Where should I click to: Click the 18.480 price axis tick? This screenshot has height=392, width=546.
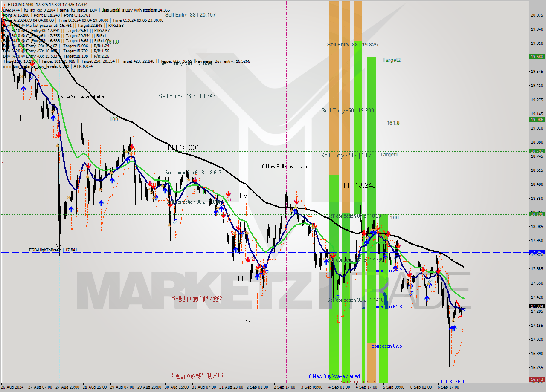tap(537, 184)
